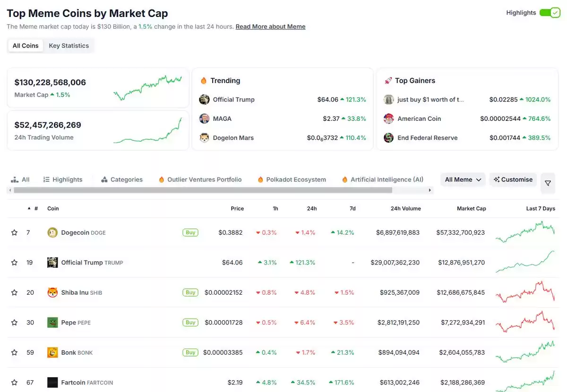567x392 pixels.
Task: Sort by 24h change column
Action: 312,208
